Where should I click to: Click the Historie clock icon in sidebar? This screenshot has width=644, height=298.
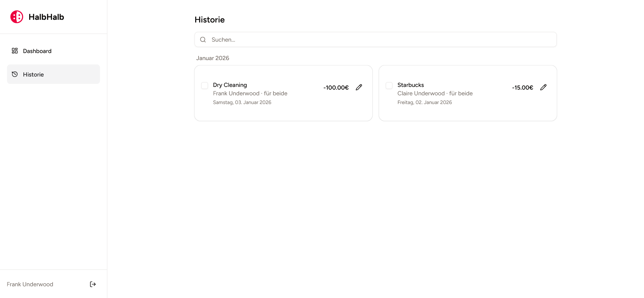15,74
